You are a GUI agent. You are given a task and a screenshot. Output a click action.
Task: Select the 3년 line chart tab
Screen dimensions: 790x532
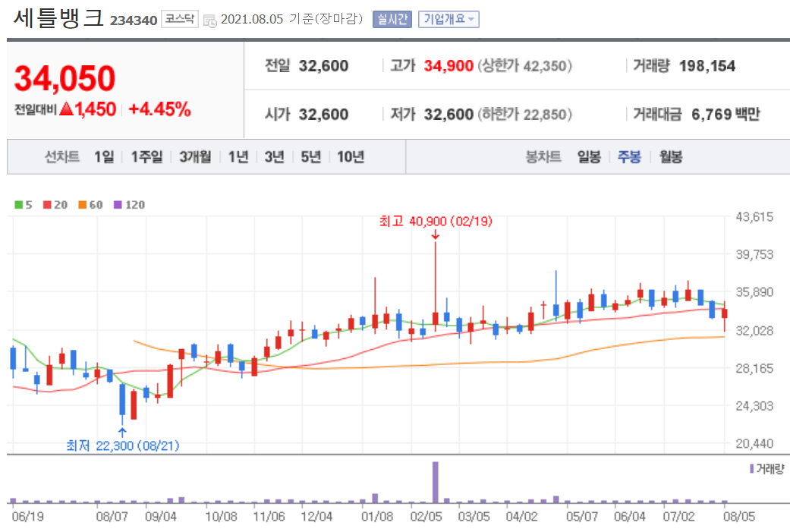click(275, 157)
